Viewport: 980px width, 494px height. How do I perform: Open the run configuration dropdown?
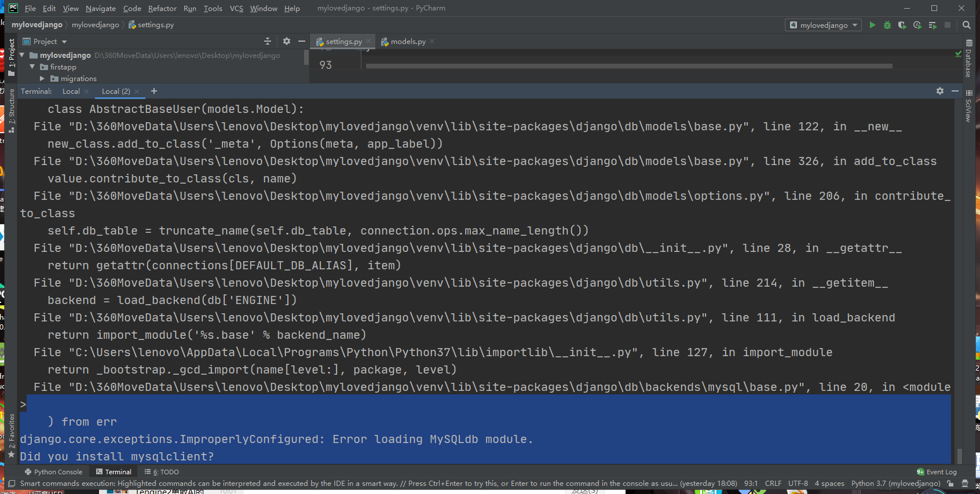point(823,25)
